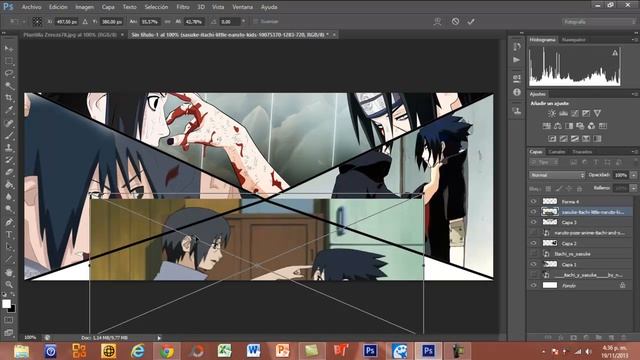Open the Histograma panel options menu
The image size is (640, 360).
[634, 40]
